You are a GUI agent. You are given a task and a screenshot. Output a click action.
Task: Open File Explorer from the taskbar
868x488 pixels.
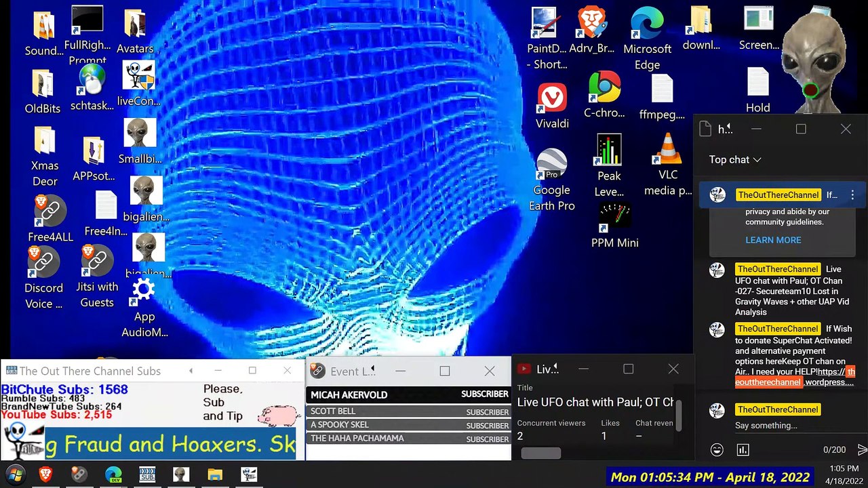214,474
